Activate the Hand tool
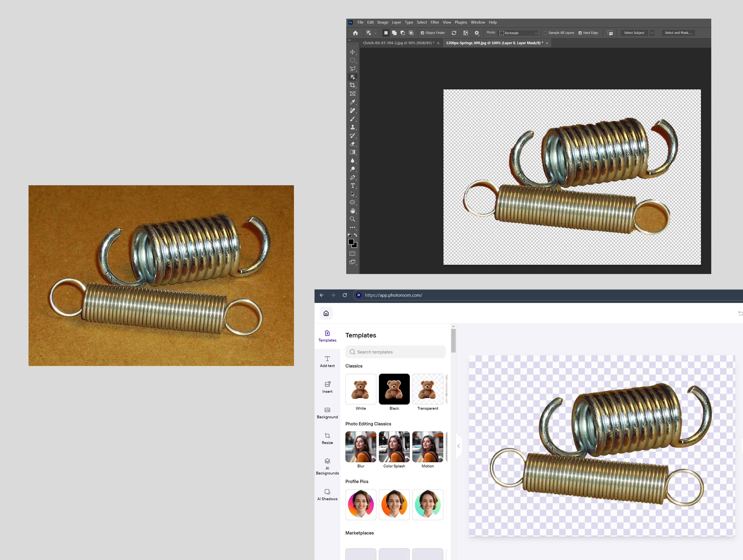This screenshot has height=560, width=743. pyautogui.click(x=352, y=211)
